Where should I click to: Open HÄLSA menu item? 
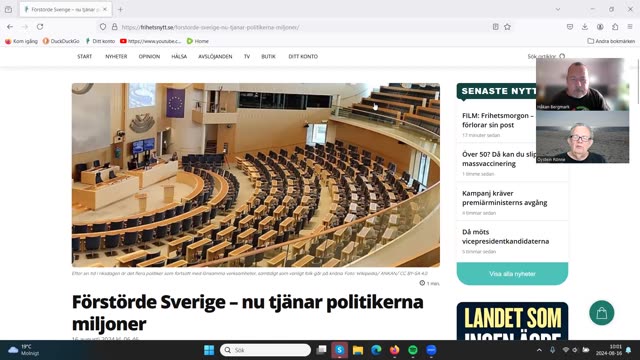pyautogui.click(x=179, y=57)
